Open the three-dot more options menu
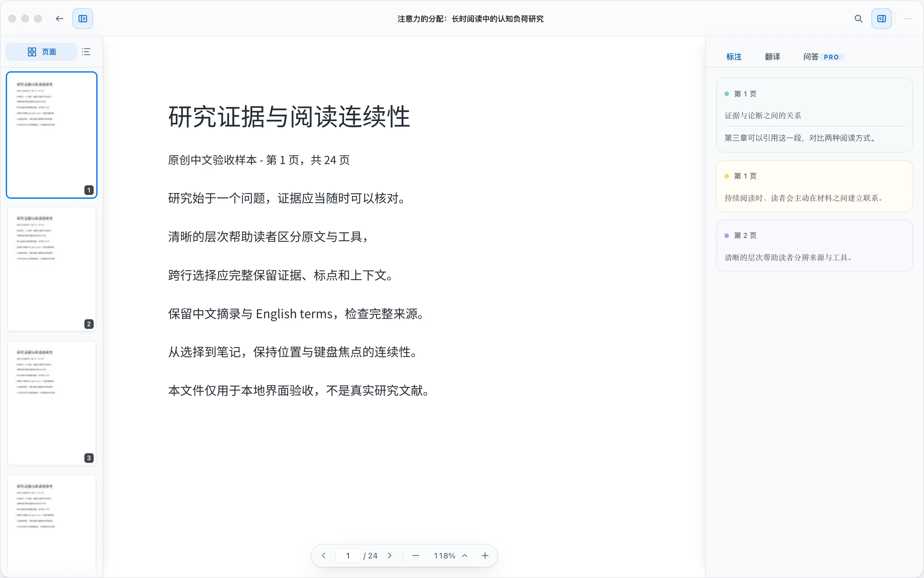This screenshot has height=578, width=924. pos(908,18)
